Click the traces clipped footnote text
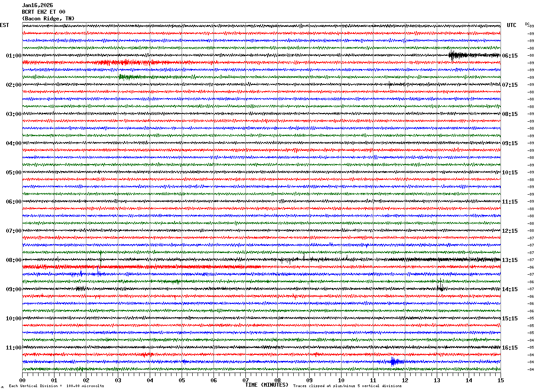This screenshot has width=536, height=392. click(347, 386)
